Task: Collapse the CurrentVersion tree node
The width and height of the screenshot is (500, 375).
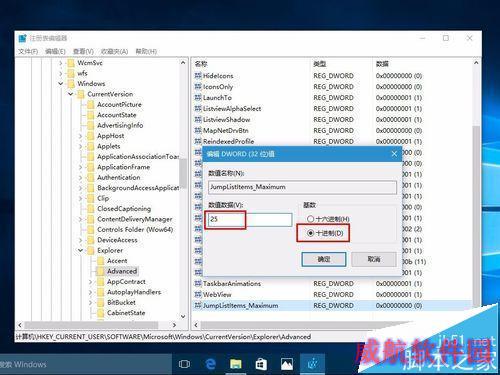Action: point(71,94)
